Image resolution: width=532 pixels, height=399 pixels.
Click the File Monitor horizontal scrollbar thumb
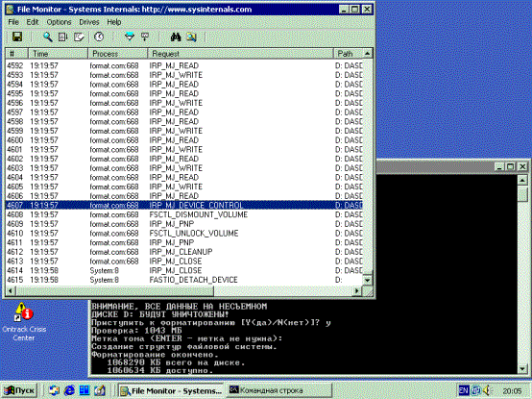pos(115,291)
